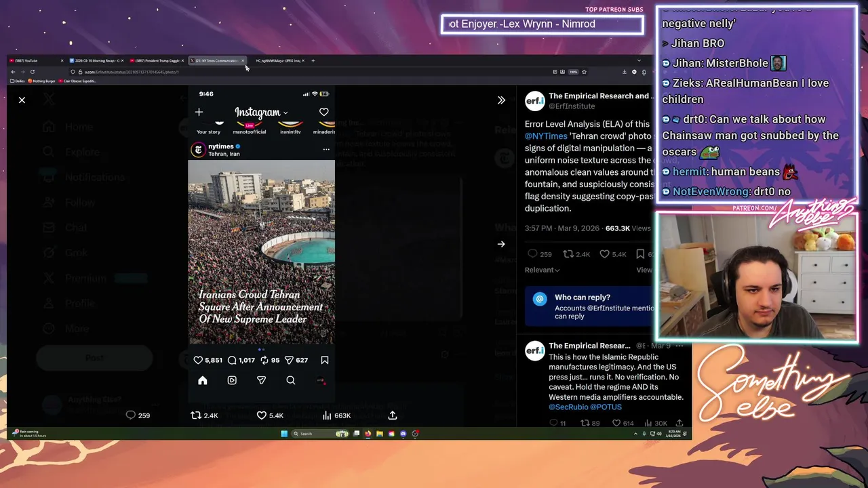
Task: Open the Clair Obscur bookmark
Action: pos(78,81)
